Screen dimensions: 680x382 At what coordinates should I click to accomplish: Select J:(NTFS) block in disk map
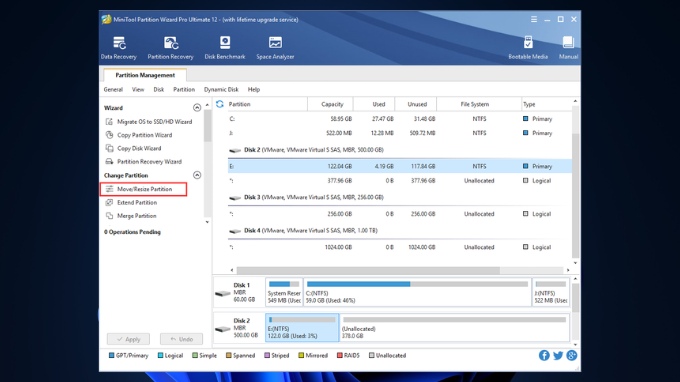550,292
